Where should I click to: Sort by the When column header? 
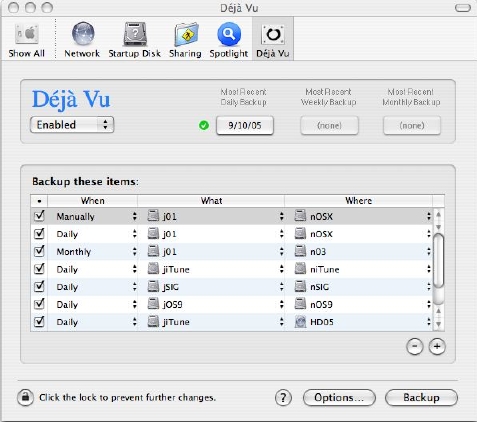pos(93,201)
